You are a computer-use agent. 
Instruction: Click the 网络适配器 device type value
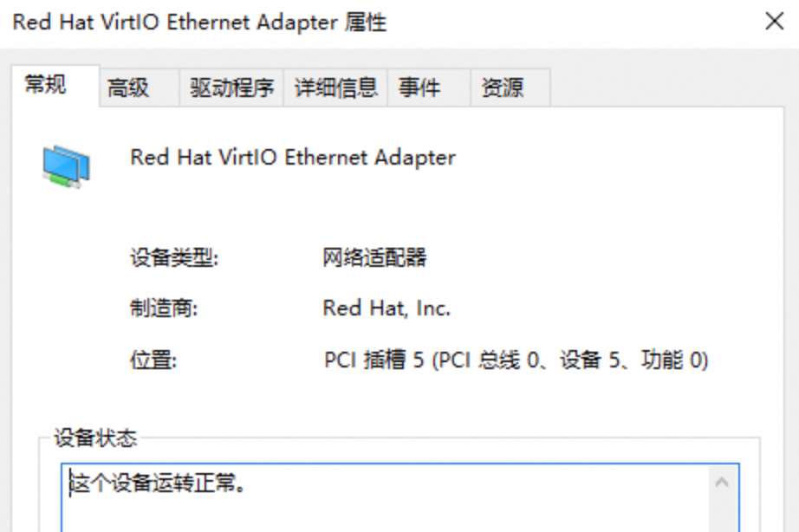tap(374, 257)
